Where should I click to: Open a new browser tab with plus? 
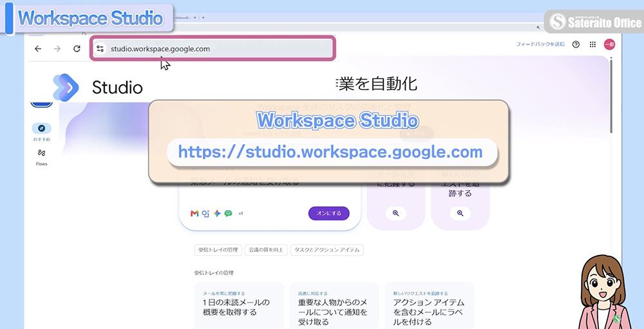tap(204, 17)
